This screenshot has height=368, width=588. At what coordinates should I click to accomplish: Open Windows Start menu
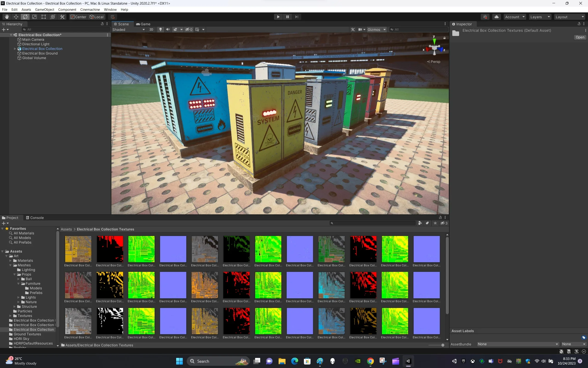[x=179, y=361]
